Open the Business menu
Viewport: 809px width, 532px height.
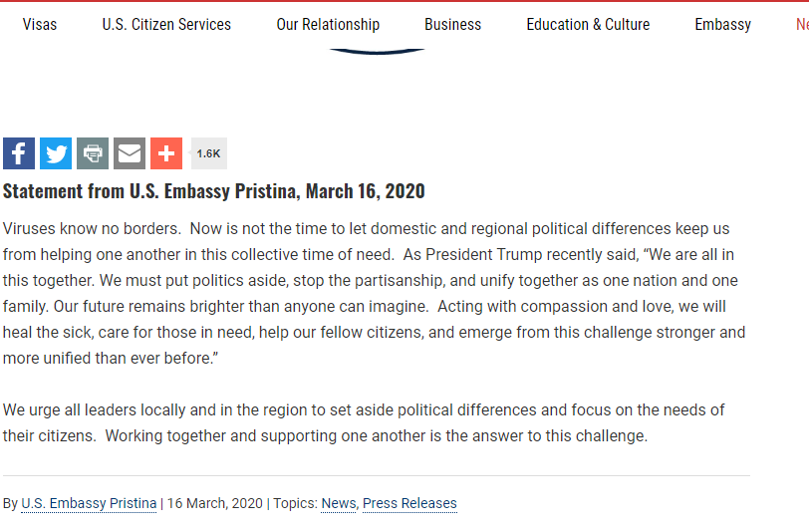click(x=452, y=24)
